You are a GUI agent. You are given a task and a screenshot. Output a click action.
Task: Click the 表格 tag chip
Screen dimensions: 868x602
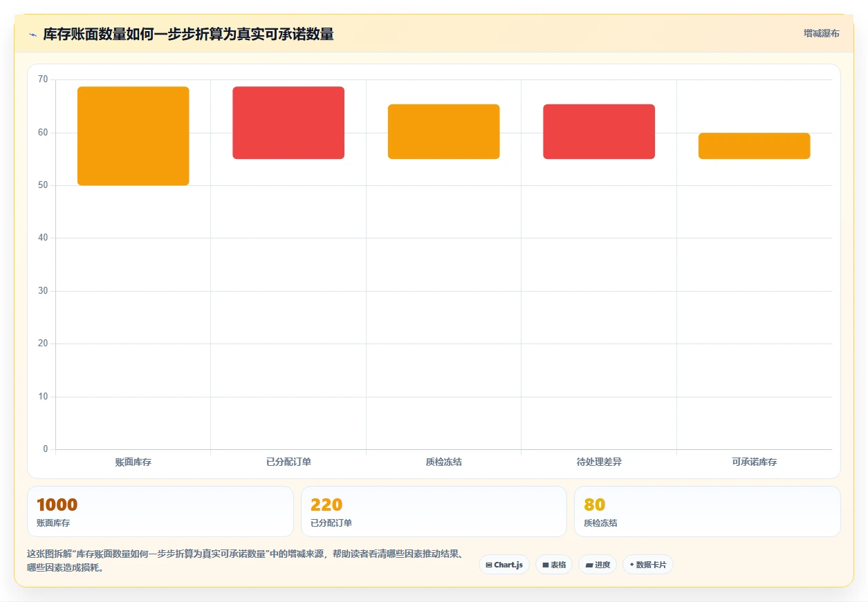pyautogui.click(x=554, y=565)
